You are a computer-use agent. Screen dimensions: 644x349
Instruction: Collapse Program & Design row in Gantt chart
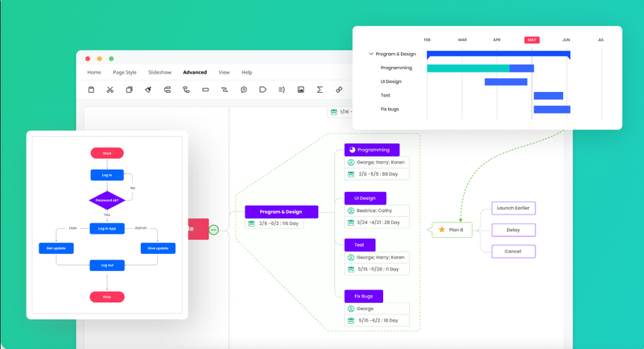(371, 54)
